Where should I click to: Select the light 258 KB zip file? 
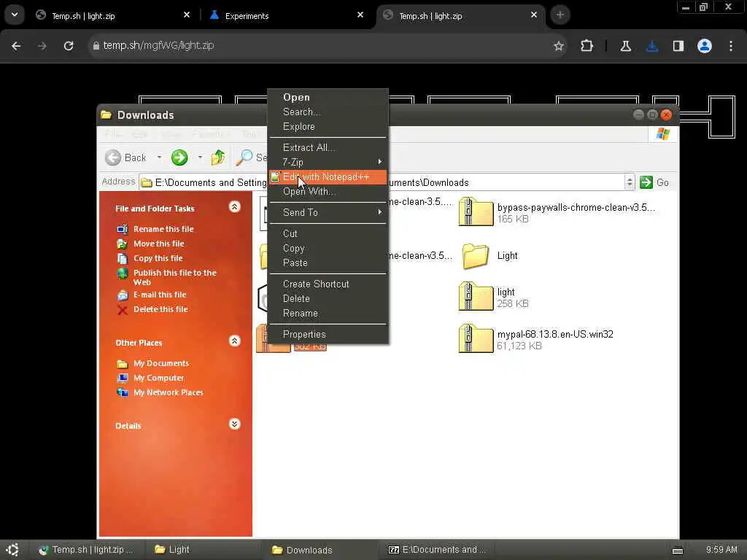494,297
